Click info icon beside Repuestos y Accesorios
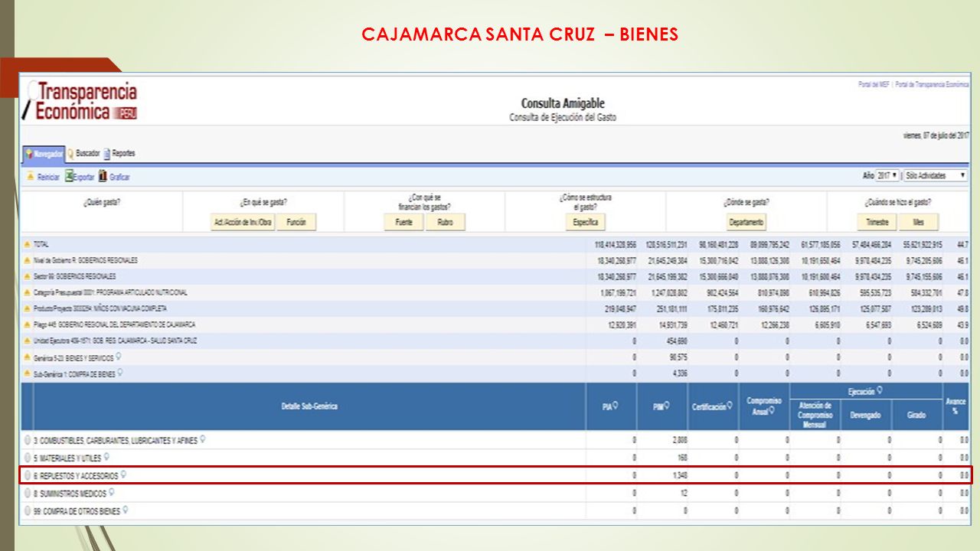This screenshot has width=980, height=551. coord(123,474)
